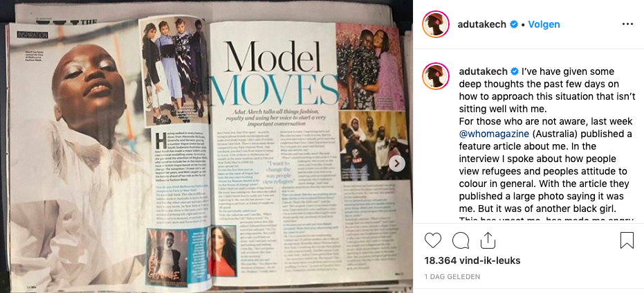Share the post using the share icon
644x293 pixels.
tap(487, 240)
